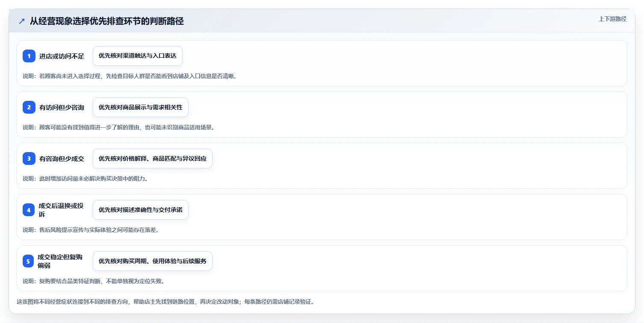Screen dimensions: 644x323
Task: Click explanation starting 若顾客尚未进入选择过程
Action: tap(129, 76)
